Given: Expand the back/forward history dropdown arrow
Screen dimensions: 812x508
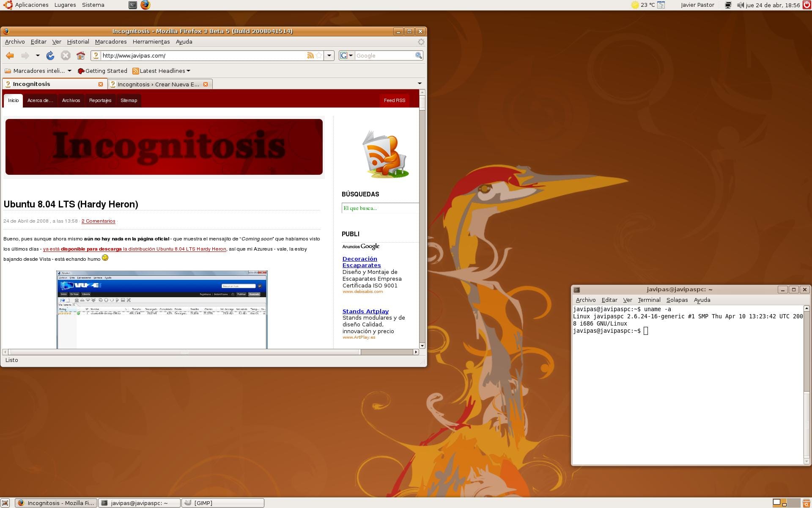Looking at the screenshot, I should click(38, 55).
